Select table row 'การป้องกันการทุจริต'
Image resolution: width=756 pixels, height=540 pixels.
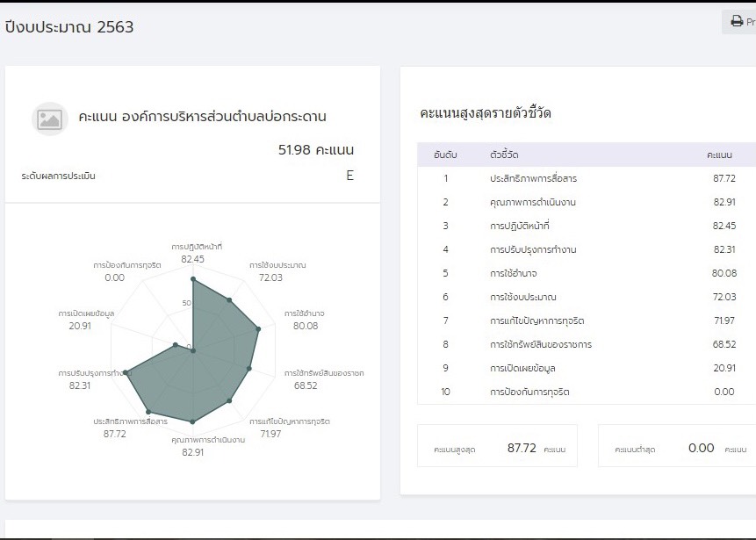587,392
